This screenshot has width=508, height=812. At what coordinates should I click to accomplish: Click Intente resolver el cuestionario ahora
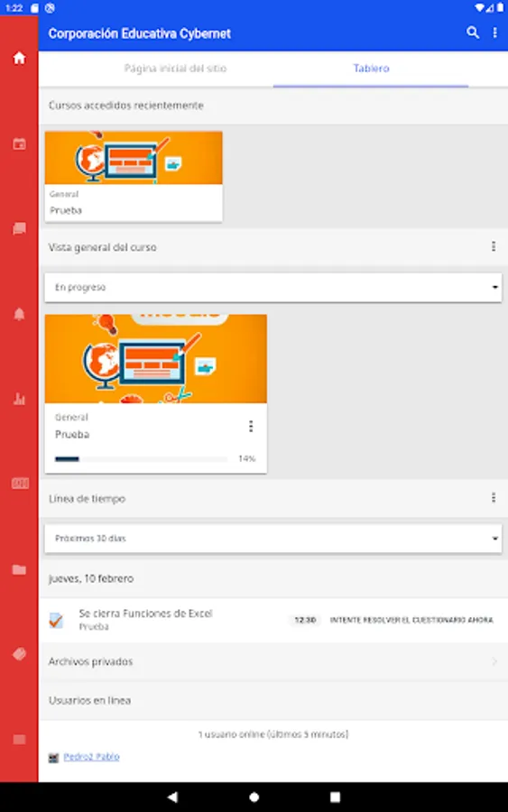tap(411, 620)
